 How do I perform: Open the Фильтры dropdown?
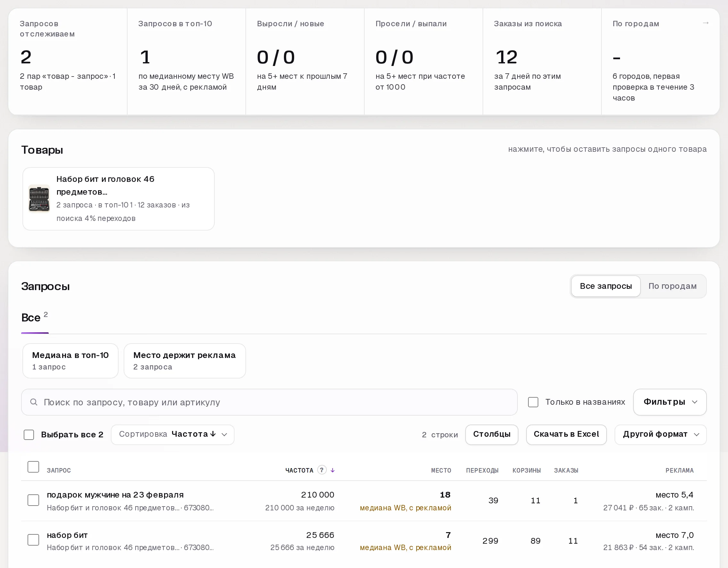pos(670,402)
